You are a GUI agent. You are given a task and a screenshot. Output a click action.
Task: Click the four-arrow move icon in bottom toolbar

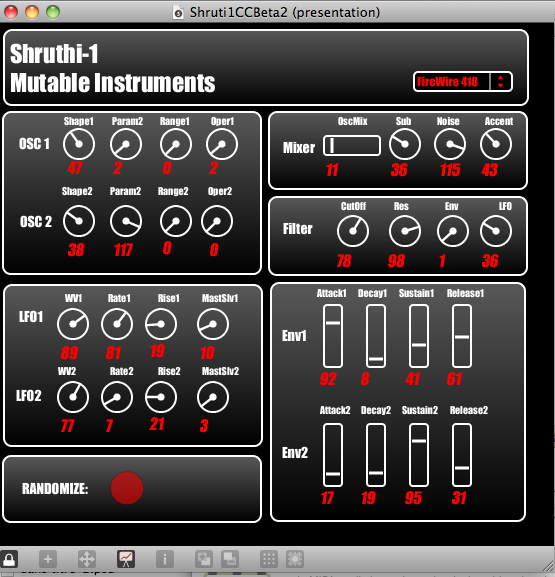[87, 559]
